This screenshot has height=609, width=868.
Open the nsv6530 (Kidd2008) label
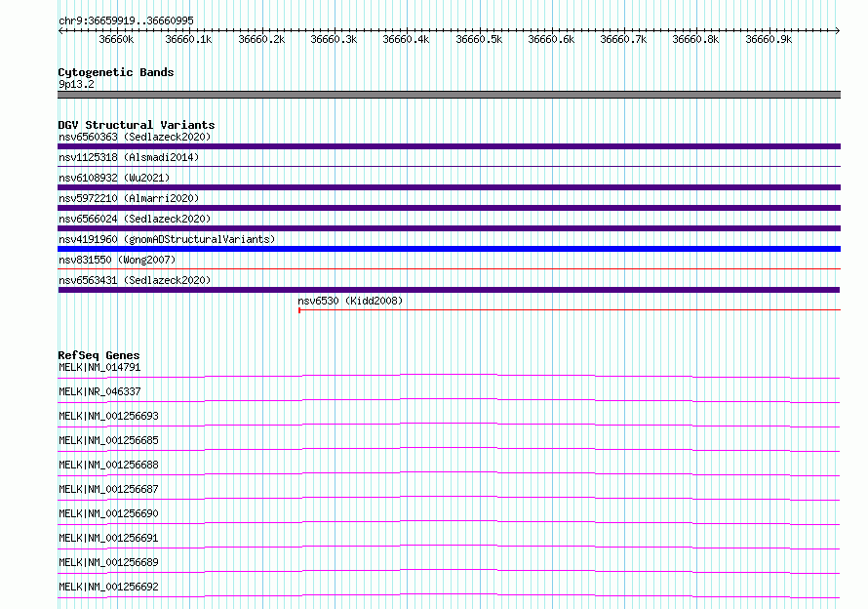[x=350, y=301]
